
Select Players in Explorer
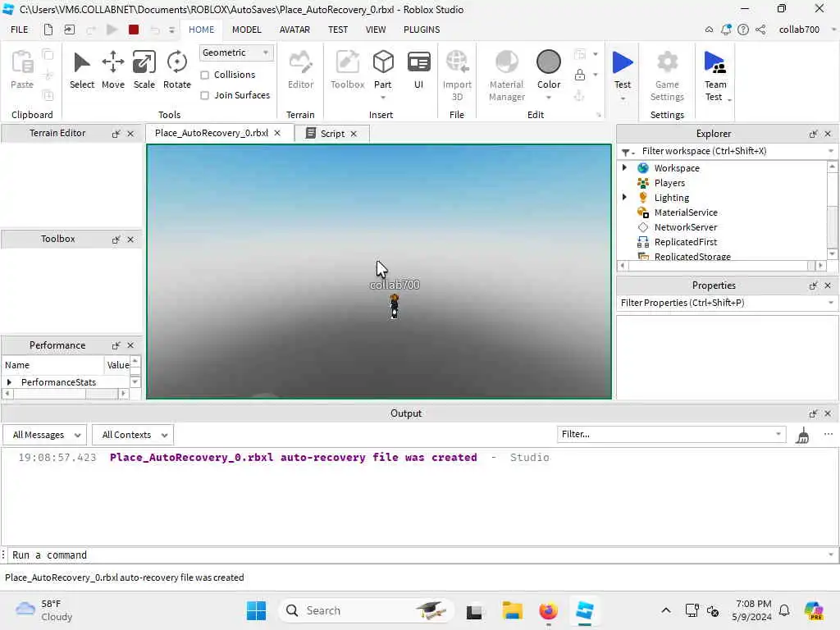[x=669, y=183]
